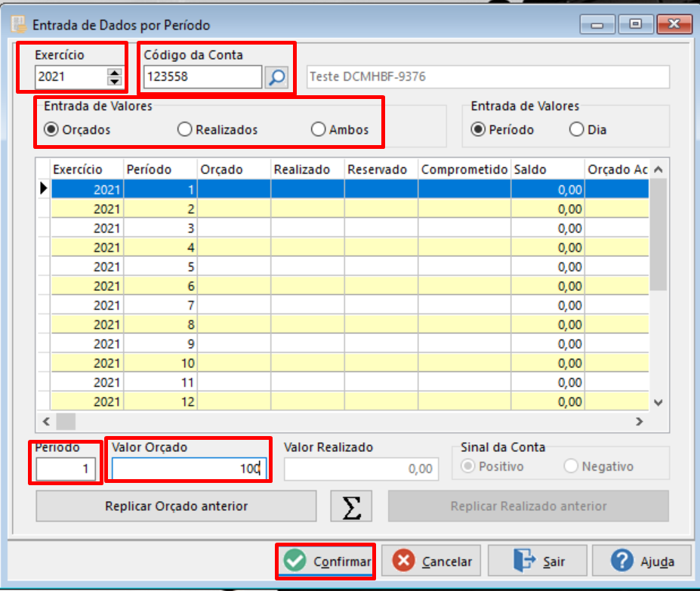Click Replicar Orçado anterior button
Viewport: 700px width, 591px height.
pos(176,506)
